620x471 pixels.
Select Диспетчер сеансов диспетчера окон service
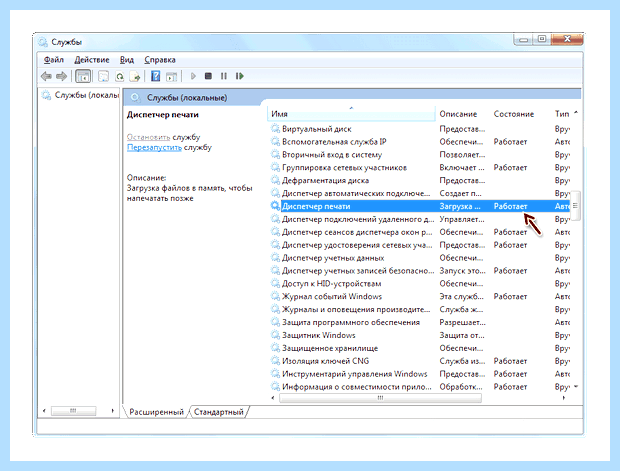click(x=357, y=232)
